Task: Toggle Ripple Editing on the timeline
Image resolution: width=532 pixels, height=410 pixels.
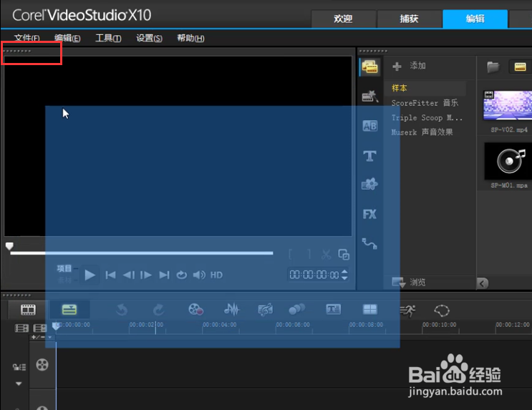Action: 19,367
